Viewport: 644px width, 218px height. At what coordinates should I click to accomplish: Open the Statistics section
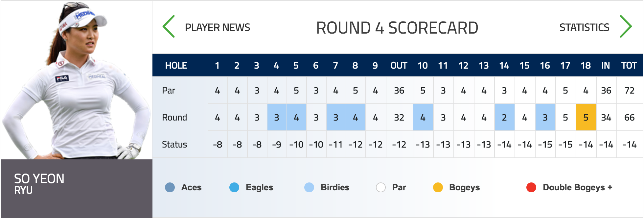[584, 27]
